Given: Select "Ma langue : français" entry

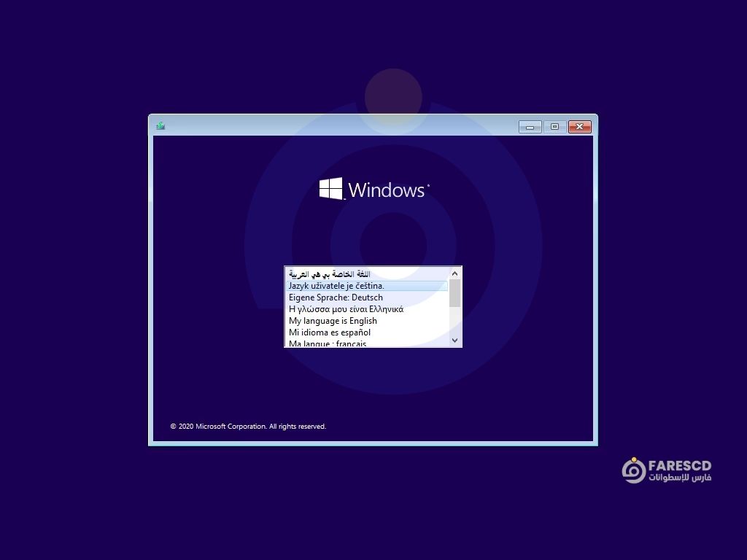Looking at the screenshot, I should coord(367,343).
